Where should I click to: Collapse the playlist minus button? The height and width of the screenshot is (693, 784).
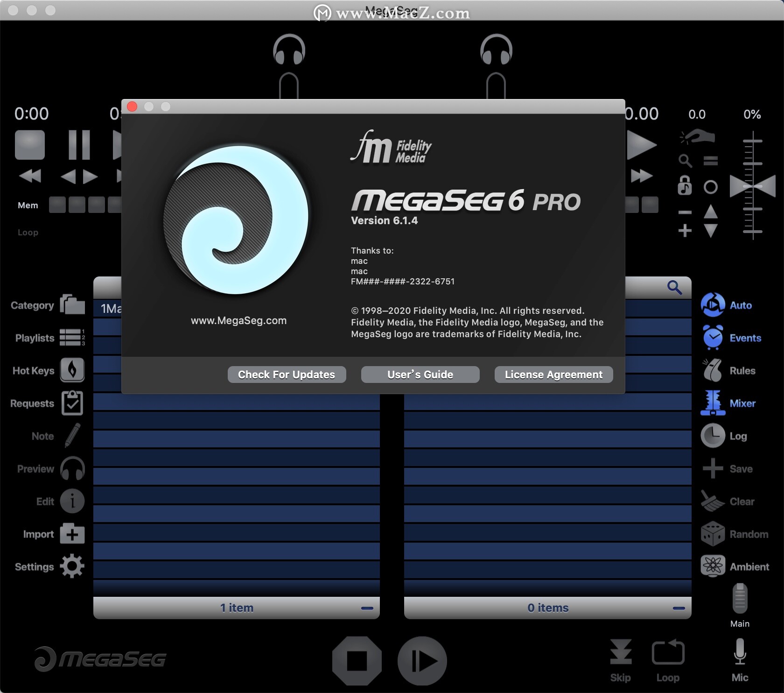click(679, 608)
